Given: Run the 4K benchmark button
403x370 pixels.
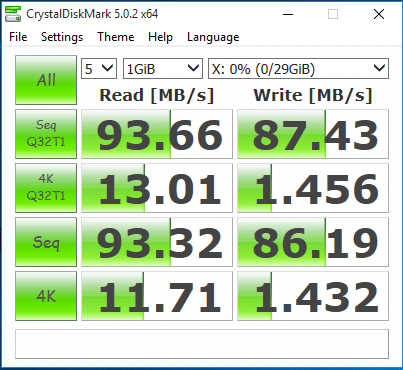Looking at the screenshot, I should tap(46, 296).
